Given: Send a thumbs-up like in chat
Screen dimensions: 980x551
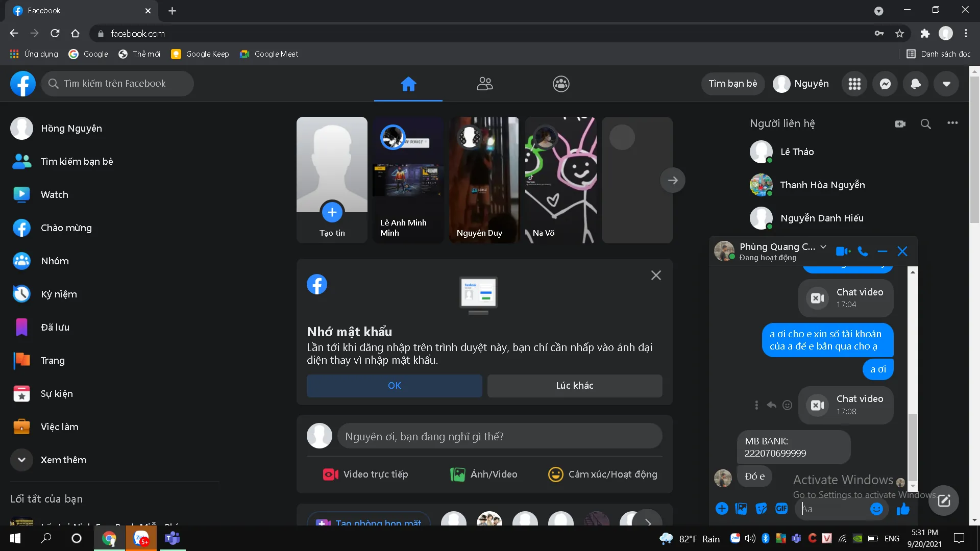Looking at the screenshot, I should pyautogui.click(x=903, y=509).
